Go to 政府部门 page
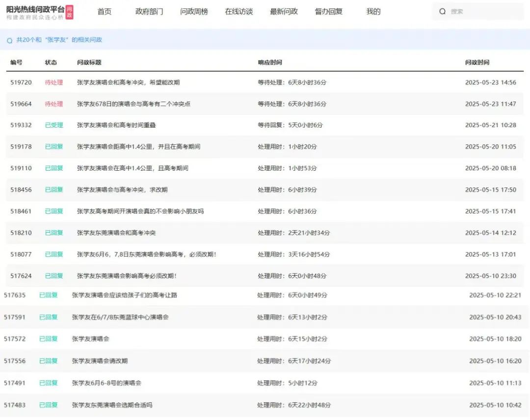 pyautogui.click(x=149, y=11)
